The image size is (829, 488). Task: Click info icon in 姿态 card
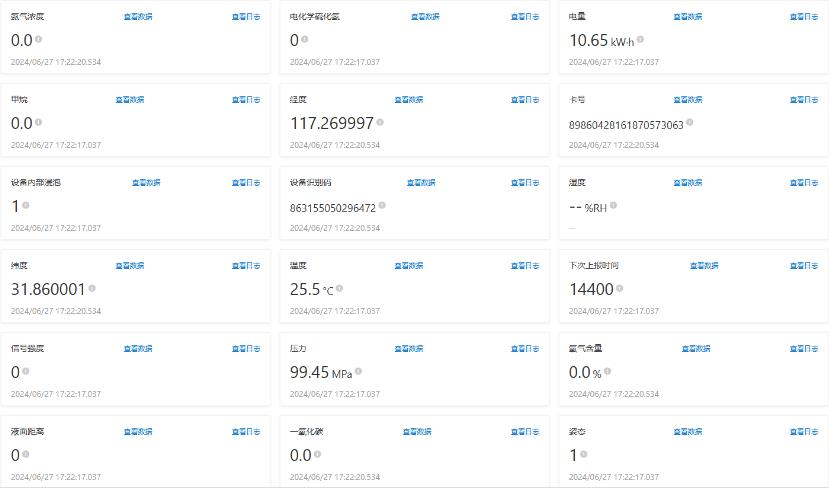[x=584, y=454]
